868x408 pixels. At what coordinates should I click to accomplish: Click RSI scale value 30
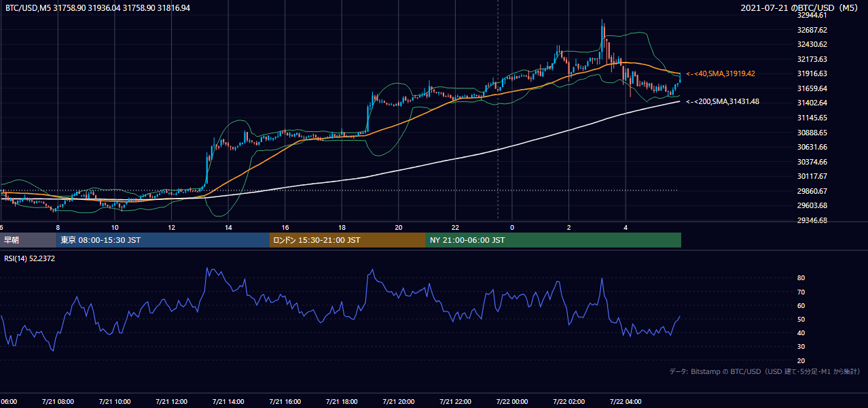[x=801, y=347]
